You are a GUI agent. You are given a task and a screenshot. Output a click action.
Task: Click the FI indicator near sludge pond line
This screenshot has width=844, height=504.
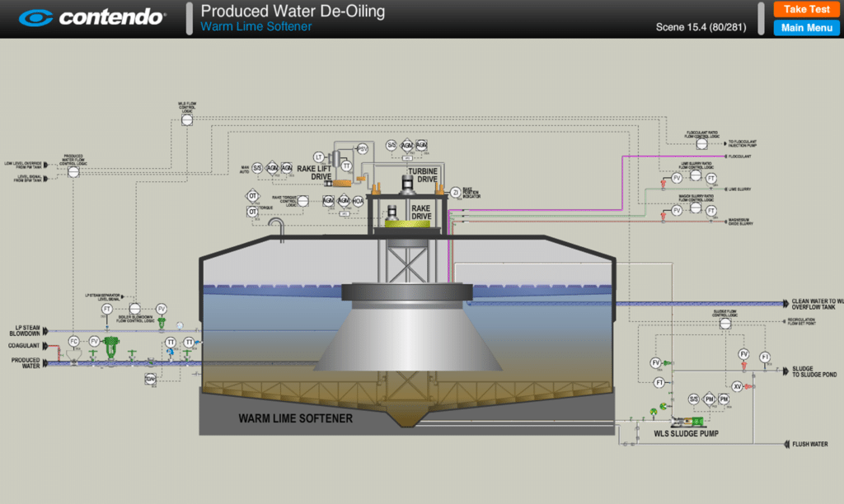(765, 357)
